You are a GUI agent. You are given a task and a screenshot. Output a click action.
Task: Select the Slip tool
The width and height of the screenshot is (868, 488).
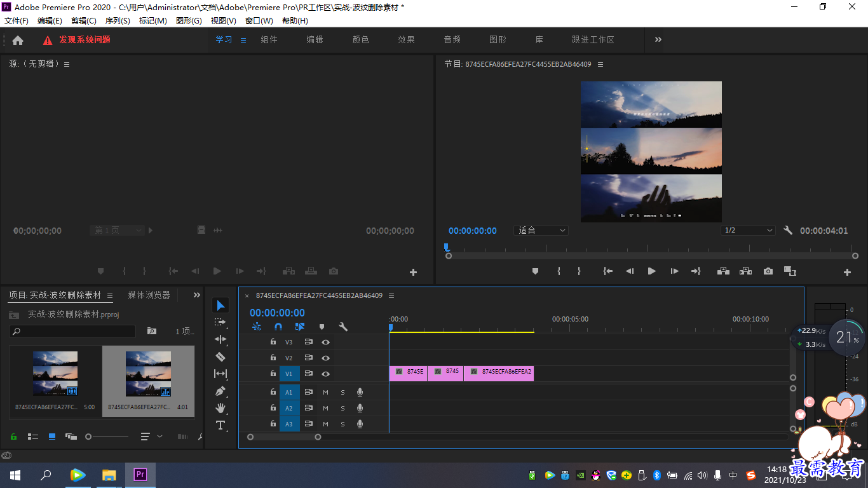(x=220, y=374)
